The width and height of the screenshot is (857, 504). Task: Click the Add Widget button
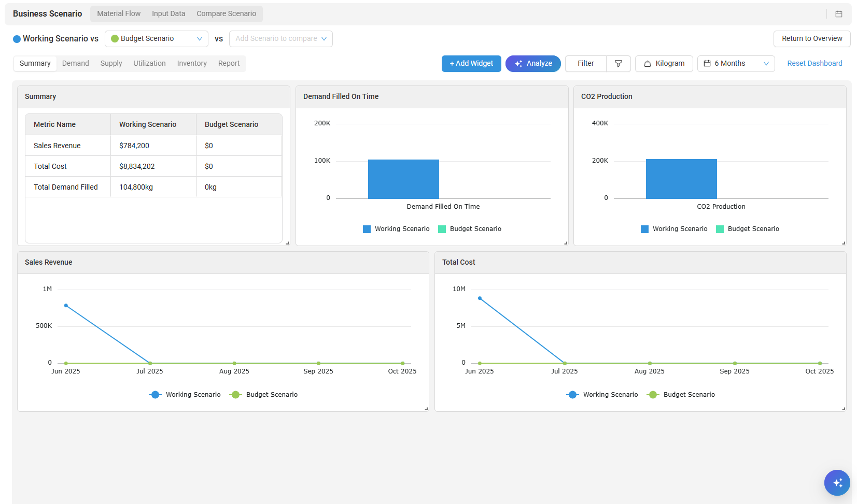coord(471,64)
